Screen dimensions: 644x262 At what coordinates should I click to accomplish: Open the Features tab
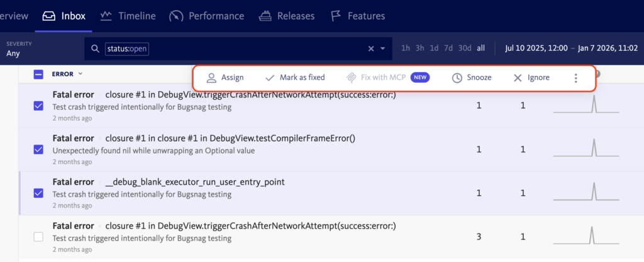(x=358, y=16)
